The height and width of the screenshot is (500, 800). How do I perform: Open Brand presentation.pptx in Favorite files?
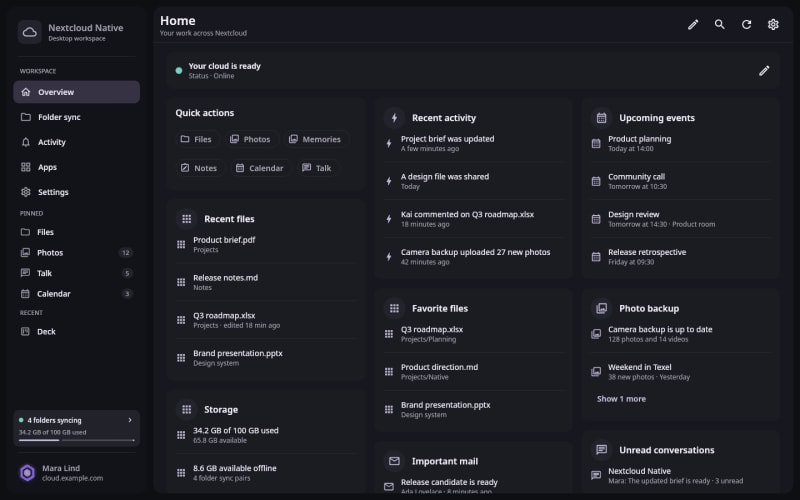tap(474, 409)
